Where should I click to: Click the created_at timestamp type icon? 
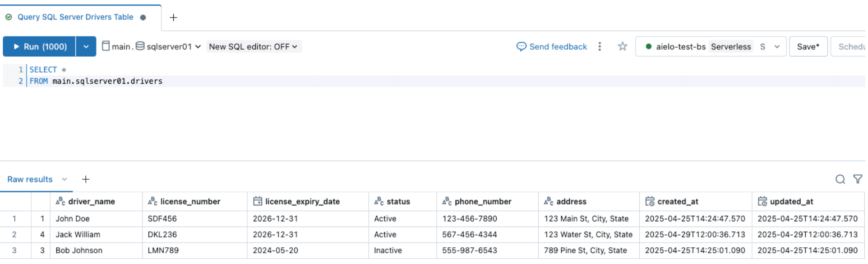click(650, 201)
